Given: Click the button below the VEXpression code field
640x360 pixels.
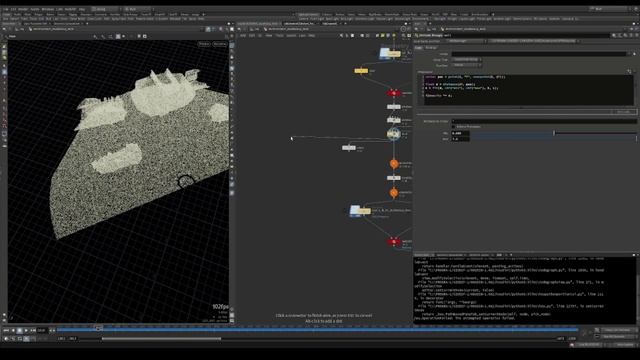Looking at the screenshot, I should pos(623,111).
